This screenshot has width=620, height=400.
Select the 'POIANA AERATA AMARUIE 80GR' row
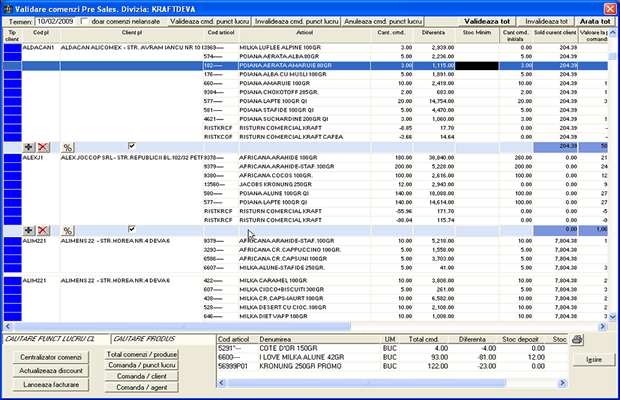pyautogui.click(x=305, y=66)
